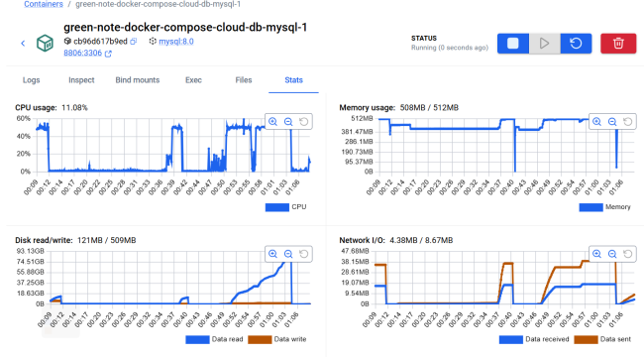Restart the container

pyautogui.click(x=576, y=44)
